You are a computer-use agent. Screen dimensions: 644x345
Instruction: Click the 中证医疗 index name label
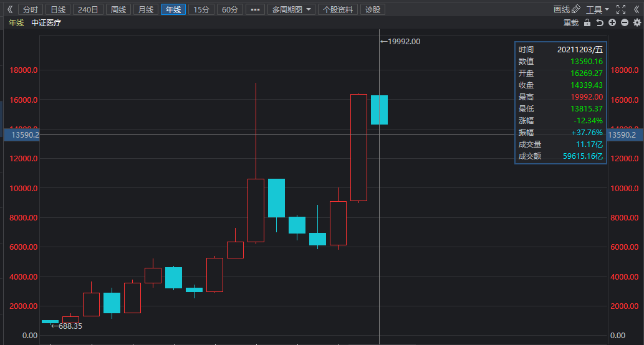click(x=46, y=23)
